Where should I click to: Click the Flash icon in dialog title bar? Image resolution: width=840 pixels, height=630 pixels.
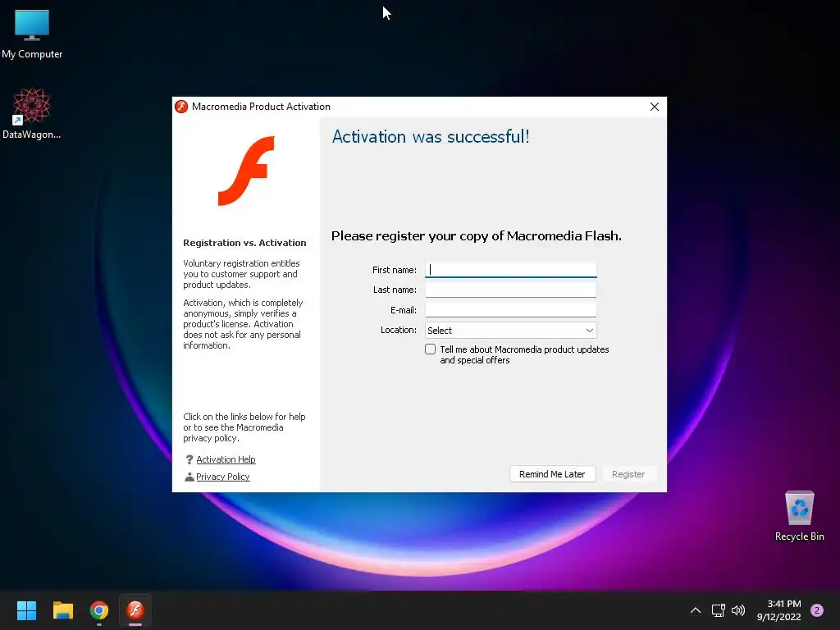pos(181,107)
